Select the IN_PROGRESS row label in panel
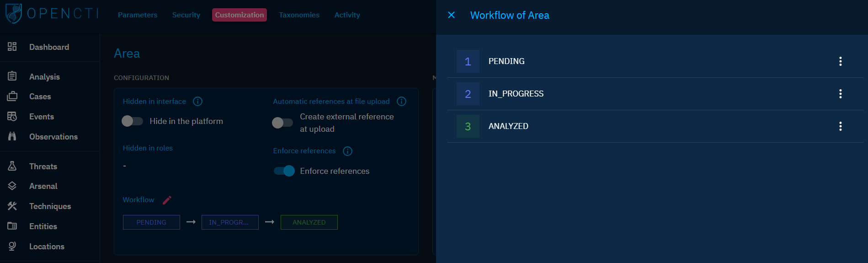This screenshot has width=868, height=263. [x=516, y=94]
